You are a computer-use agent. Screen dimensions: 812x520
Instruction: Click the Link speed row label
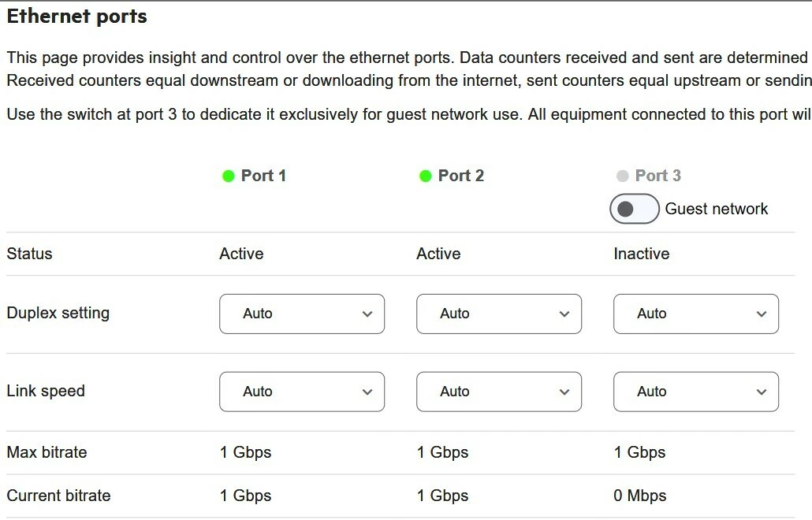[46, 391]
